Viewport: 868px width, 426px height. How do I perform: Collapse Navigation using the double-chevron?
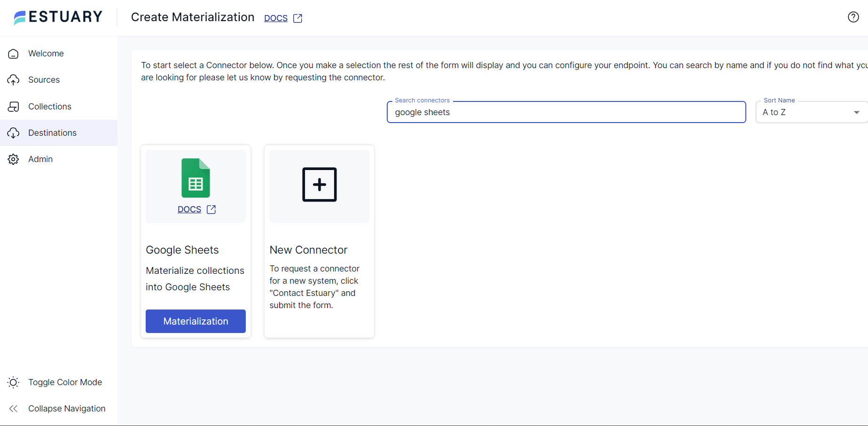pyautogui.click(x=13, y=409)
